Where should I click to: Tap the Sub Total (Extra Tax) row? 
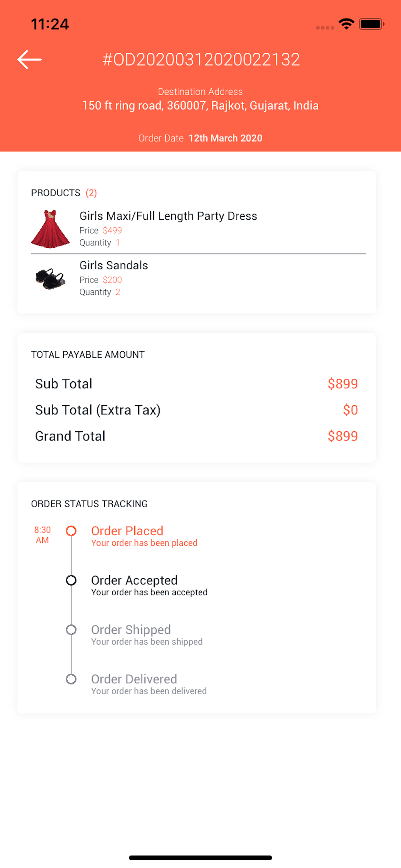coord(196,410)
